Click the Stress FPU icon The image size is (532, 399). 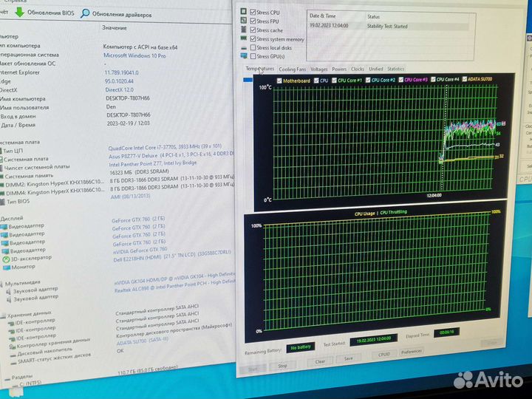[243, 21]
